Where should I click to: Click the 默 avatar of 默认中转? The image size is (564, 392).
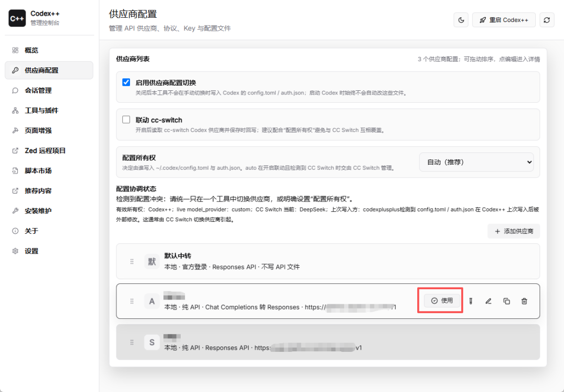(x=152, y=262)
